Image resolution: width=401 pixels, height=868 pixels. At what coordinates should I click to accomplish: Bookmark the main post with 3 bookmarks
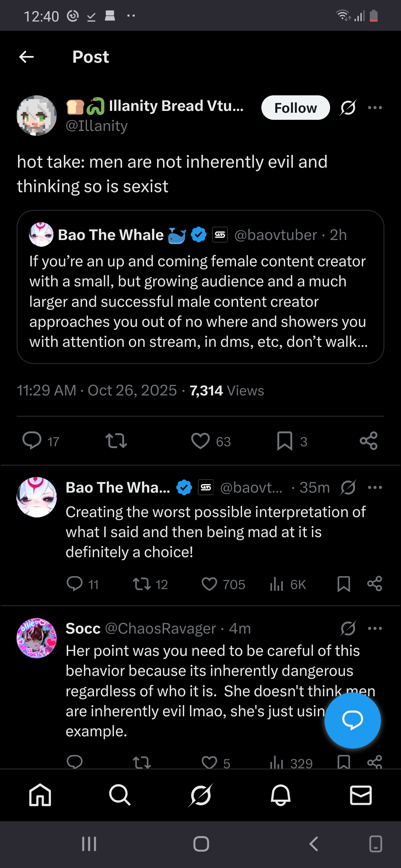tap(285, 441)
